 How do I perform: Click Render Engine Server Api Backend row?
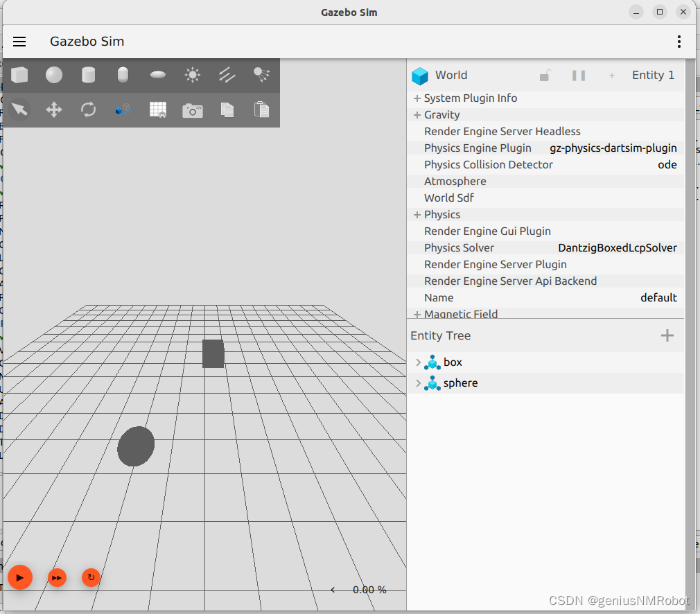[x=545, y=281]
